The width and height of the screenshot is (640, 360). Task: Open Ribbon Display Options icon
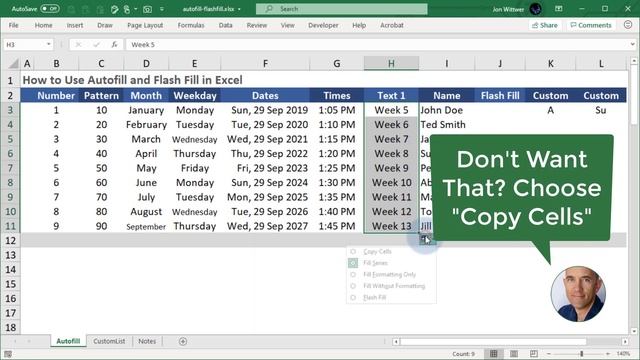click(x=559, y=9)
